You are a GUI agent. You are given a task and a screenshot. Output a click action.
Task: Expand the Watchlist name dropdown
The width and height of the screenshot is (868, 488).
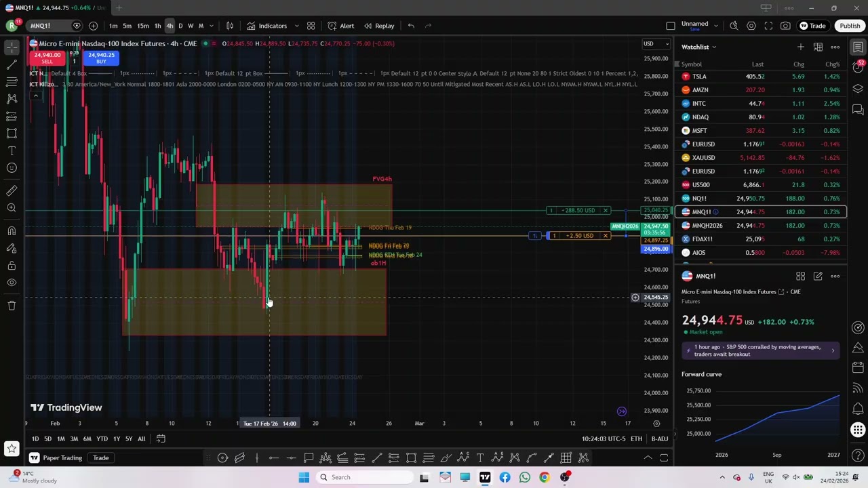point(699,47)
